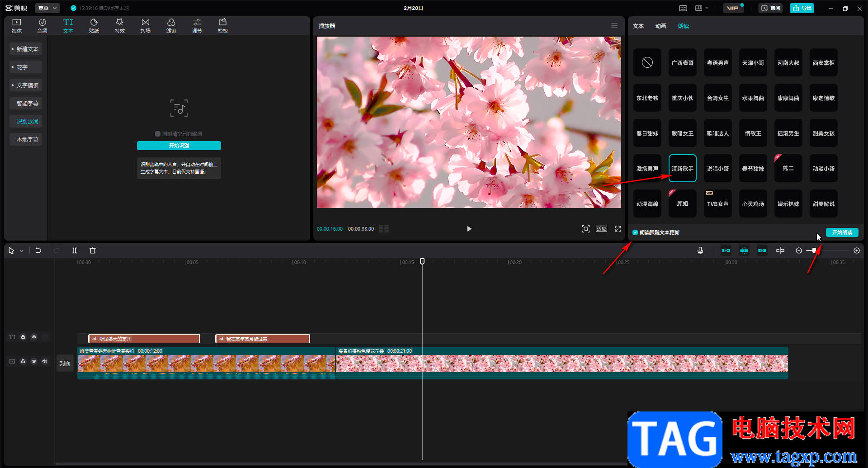Lock the text track
Image resolution: width=868 pixels, height=468 pixels.
point(23,337)
